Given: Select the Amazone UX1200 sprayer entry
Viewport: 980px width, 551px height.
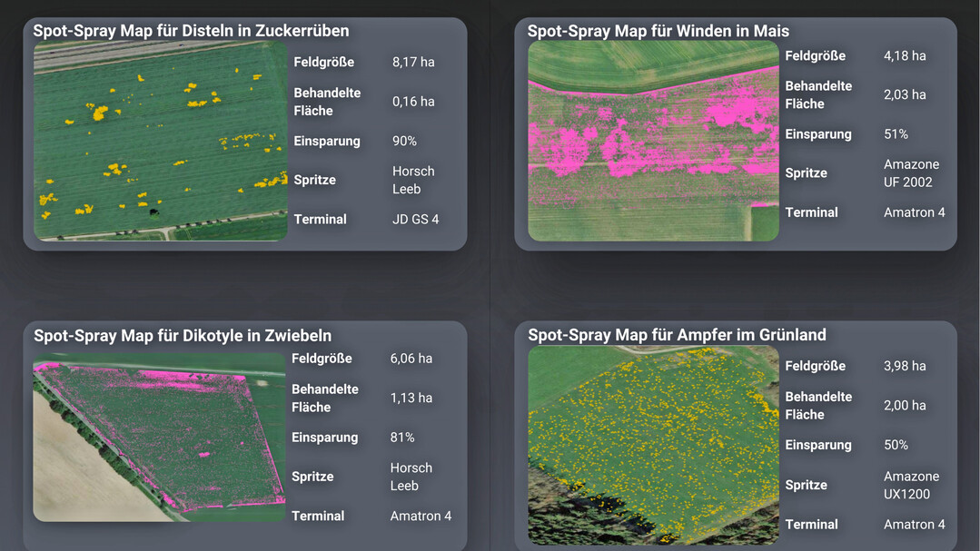Looking at the screenshot, I should click(912, 485).
